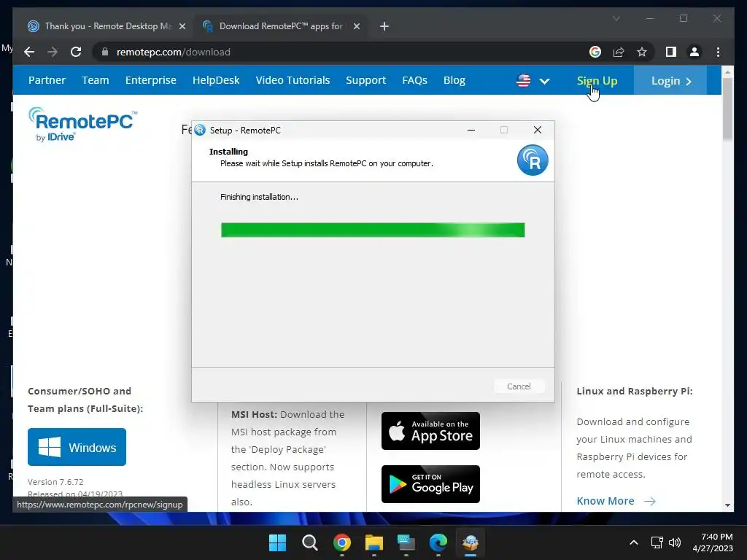The height and width of the screenshot is (560, 747).
Task: Click the Sign Up link
Action: pos(597,80)
